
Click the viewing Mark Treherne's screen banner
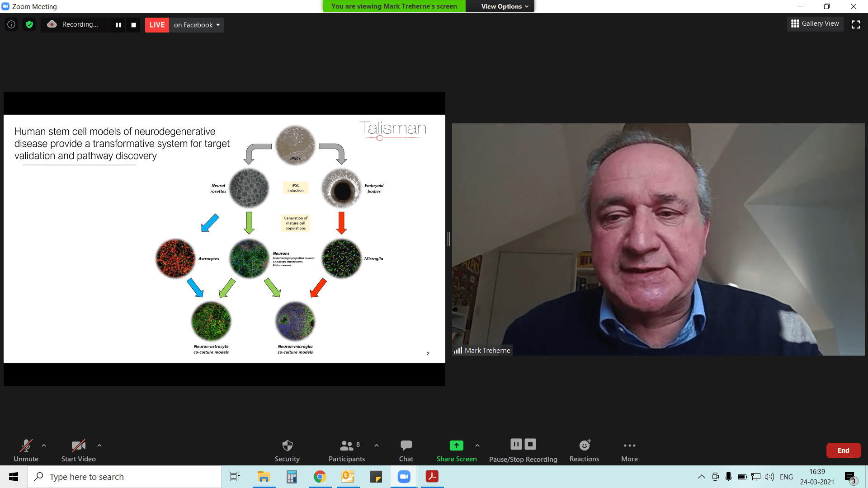[x=394, y=6]
